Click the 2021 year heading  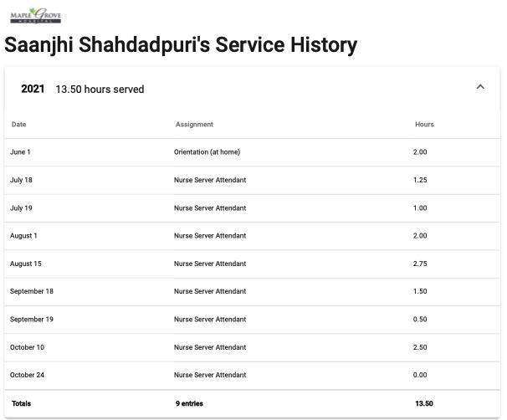[x=33, y=89]
